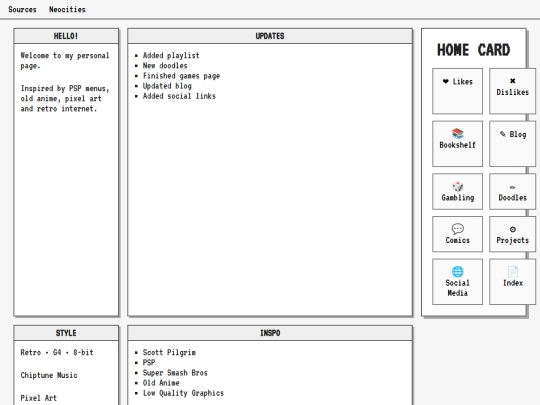Click the UPDATES panel header
Image resolution: width=540 pixels, height=405 pixels.
click(270, 36)
